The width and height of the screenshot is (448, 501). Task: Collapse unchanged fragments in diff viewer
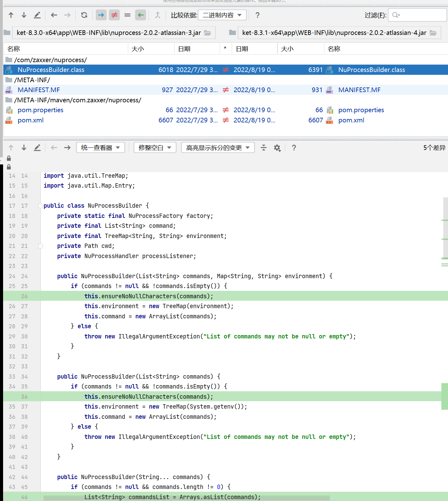tap(264, 148)
